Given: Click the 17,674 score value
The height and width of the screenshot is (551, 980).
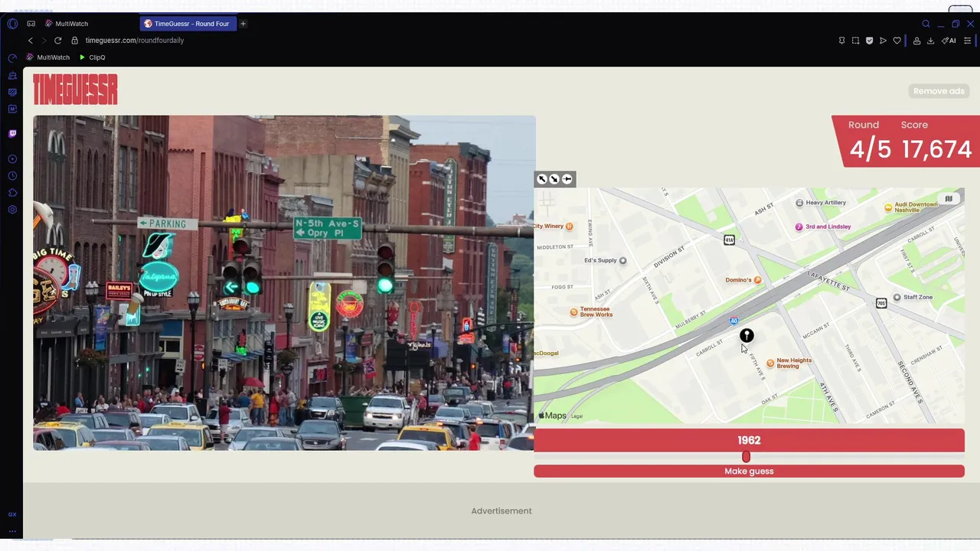Looking at the screenshot, I should click(936, 149).
